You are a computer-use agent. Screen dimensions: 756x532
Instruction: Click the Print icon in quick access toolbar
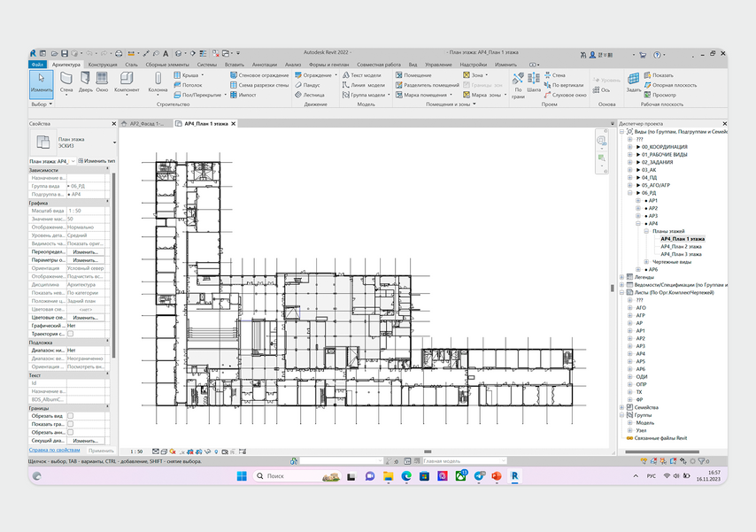[x=119, y=53]
